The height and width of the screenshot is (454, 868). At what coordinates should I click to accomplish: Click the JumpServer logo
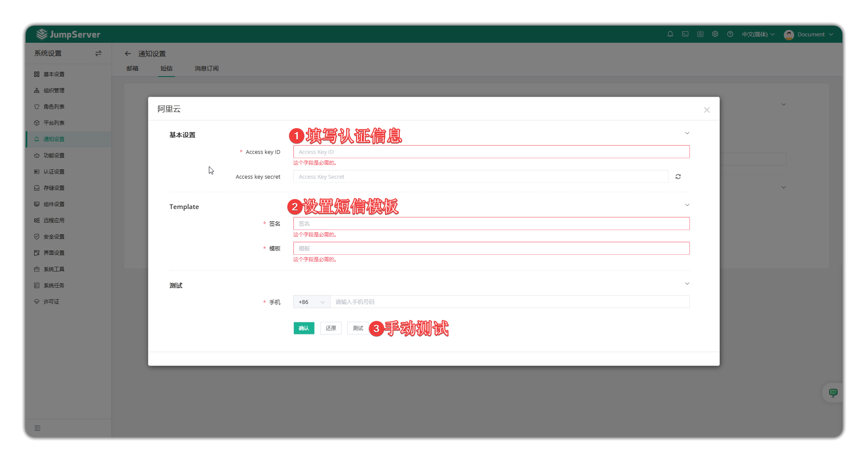68,34
